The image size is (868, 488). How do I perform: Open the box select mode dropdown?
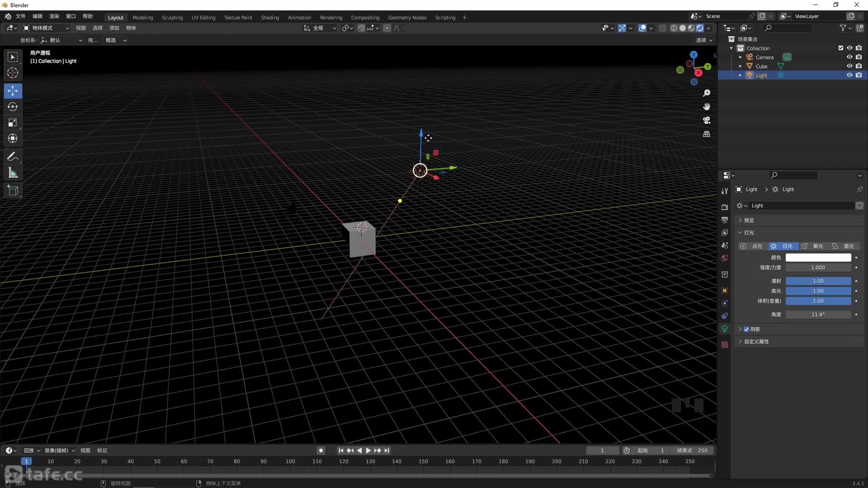point(115,40)
